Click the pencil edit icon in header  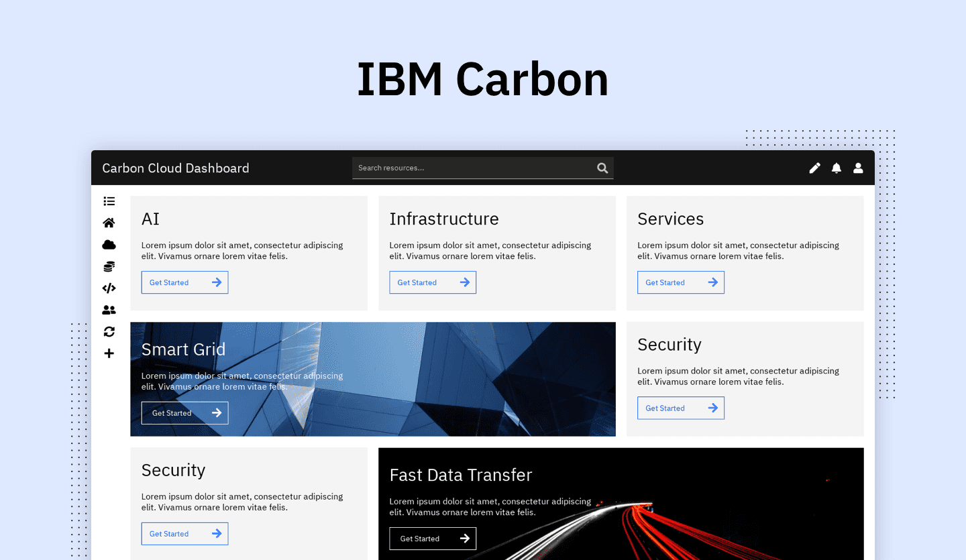(814, 168)
